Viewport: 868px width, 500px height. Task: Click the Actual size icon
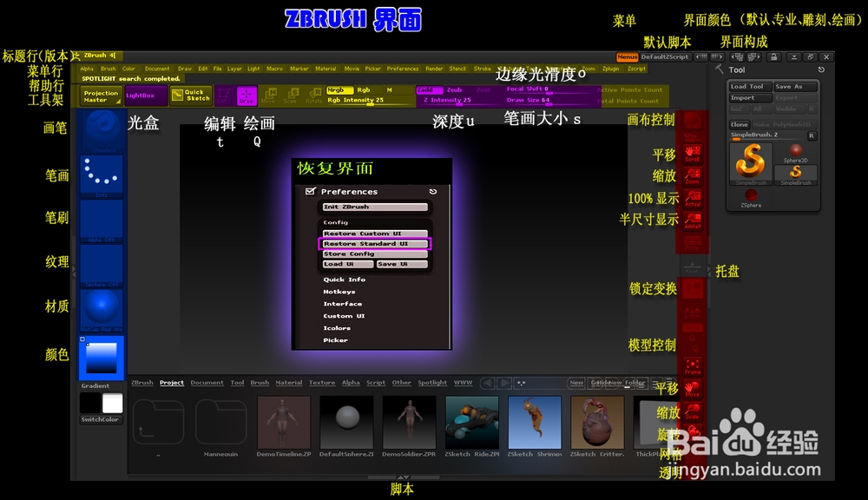693,199
